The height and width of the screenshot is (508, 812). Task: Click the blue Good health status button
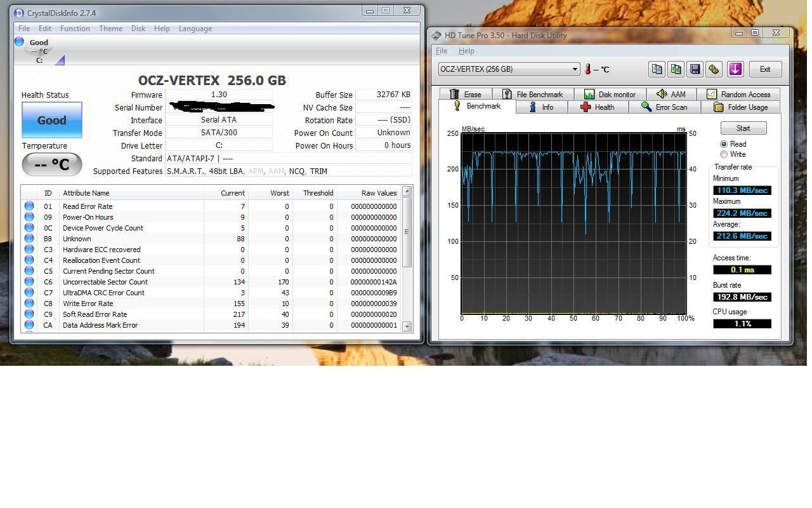pyautogui.click(x=51, y=120)
